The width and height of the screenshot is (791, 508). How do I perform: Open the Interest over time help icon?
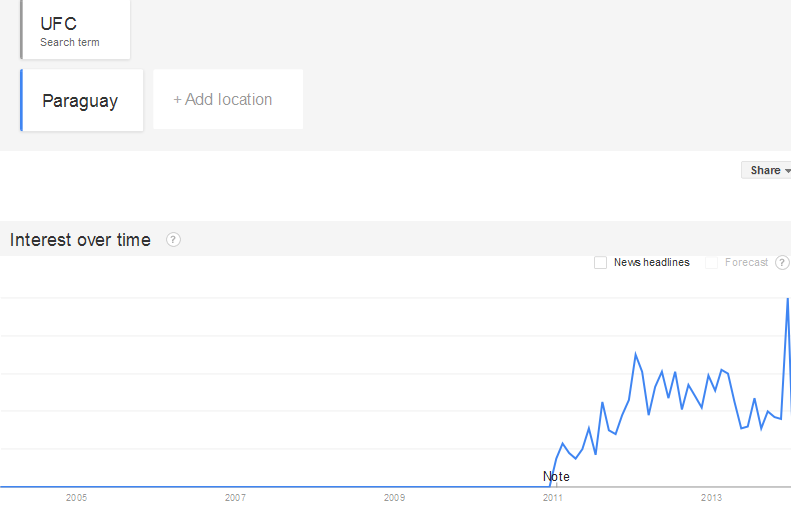173,240
